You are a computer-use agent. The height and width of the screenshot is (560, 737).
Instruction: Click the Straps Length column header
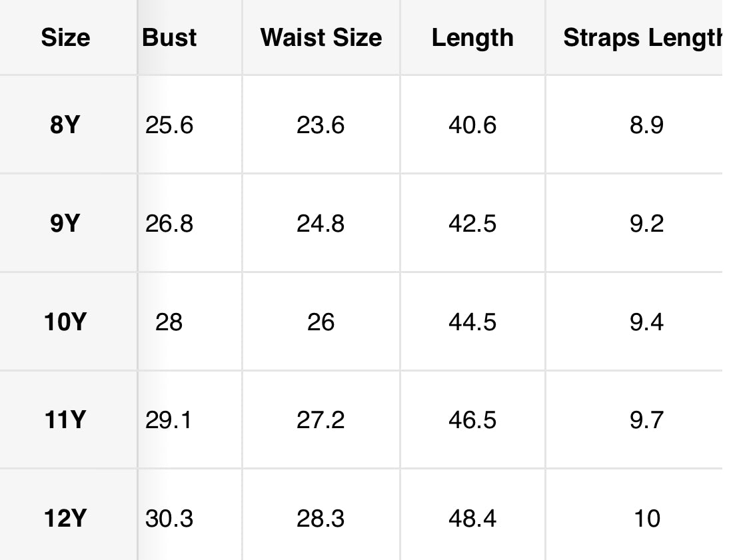point(642,38)
